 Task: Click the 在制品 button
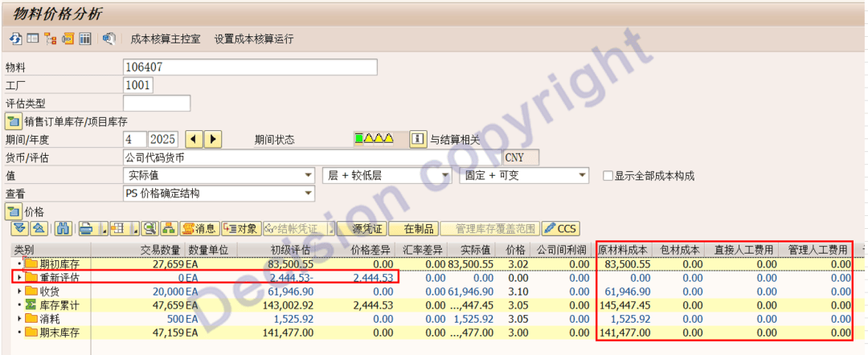pos(419,229)
